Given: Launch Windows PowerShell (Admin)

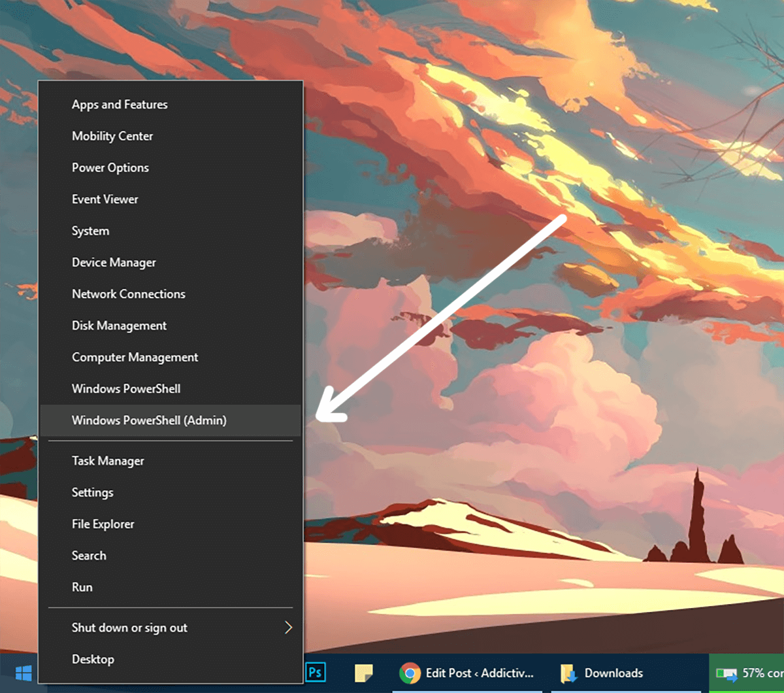Looking at the screenshot, I should click(171, 420).
